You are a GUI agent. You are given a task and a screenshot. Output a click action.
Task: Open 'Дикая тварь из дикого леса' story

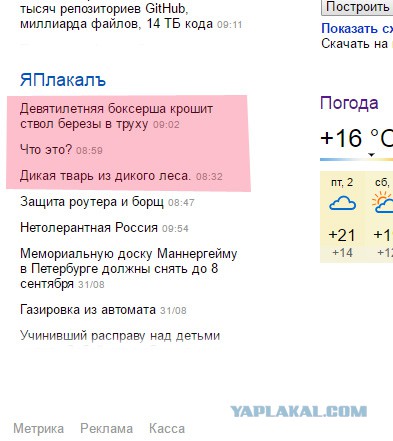(x=105, y=176)
